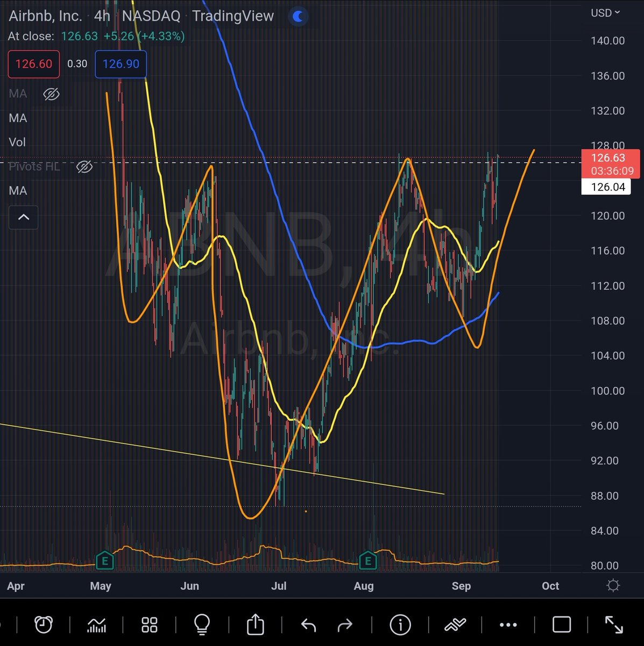Screen dimensions: 644x646
Task: Toggle visibility of Pivots HL indicator
Action: (x=84, y=167)
